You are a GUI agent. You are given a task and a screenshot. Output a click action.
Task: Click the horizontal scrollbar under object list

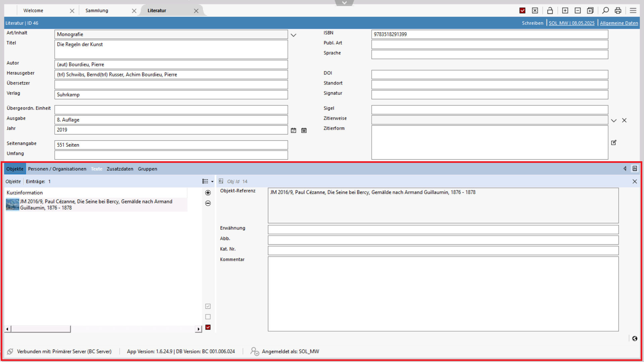[41, 329]
